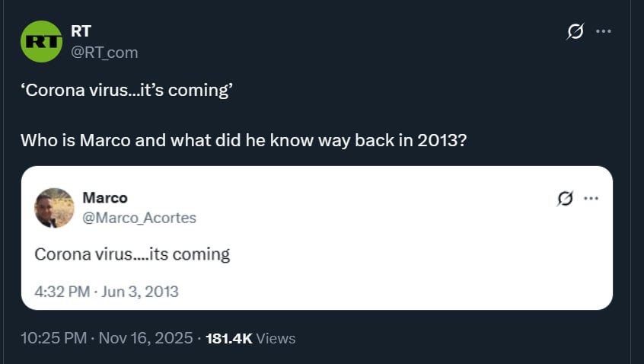Screen dimensions: 644x364
Task: Click the 'Corona virus…it's coming' headline text
Action: click(126, 90)
